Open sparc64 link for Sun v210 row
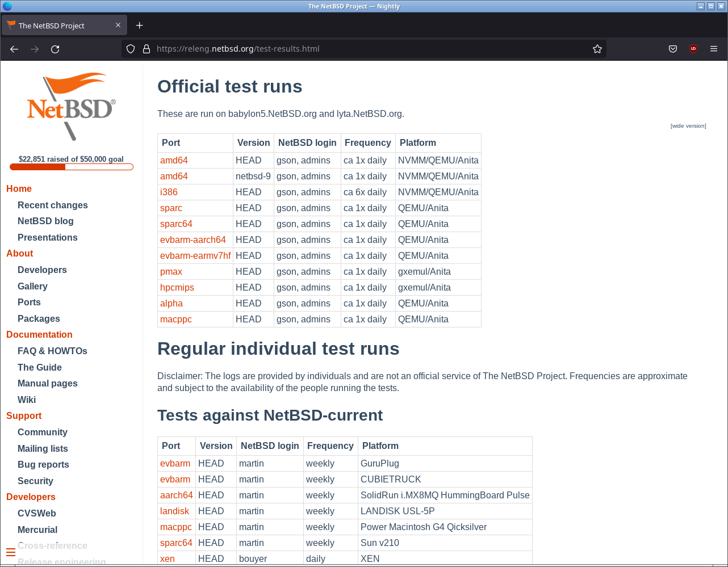Screen dimensions: 728x567 (x=176, y=543)
